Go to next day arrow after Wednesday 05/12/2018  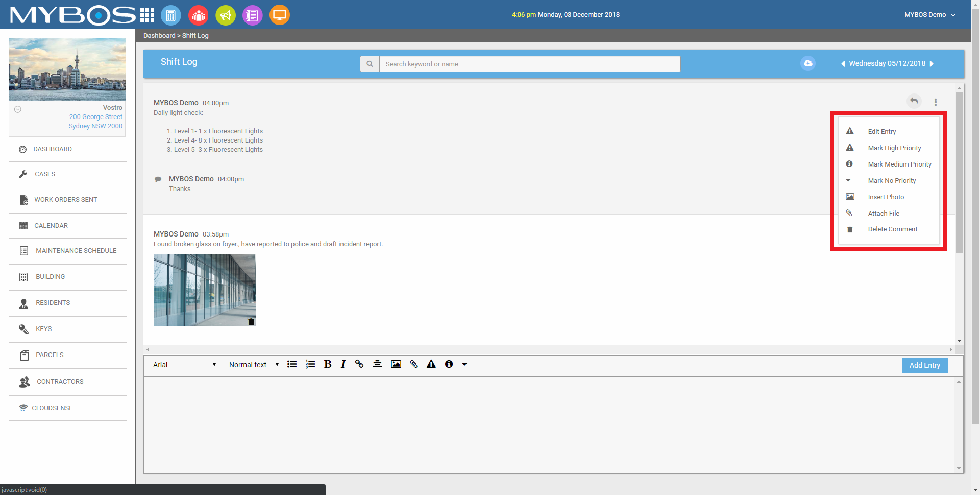click(x=932, y=64)
